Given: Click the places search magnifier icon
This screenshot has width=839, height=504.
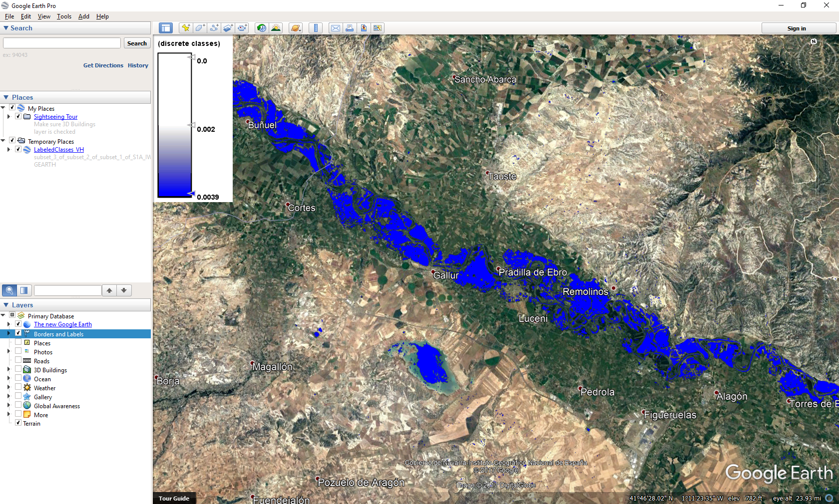Looking at the screenshot, I should coord(9,290).
